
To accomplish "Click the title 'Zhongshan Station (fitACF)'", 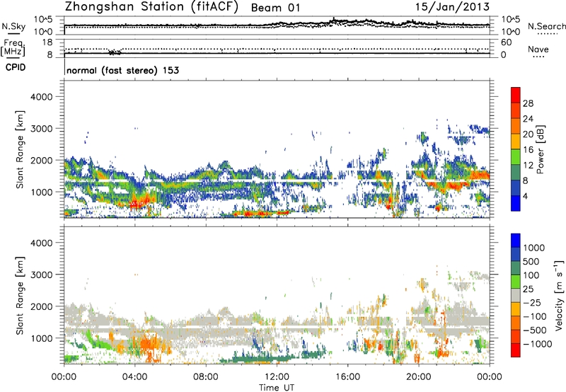I will (151, 7).
